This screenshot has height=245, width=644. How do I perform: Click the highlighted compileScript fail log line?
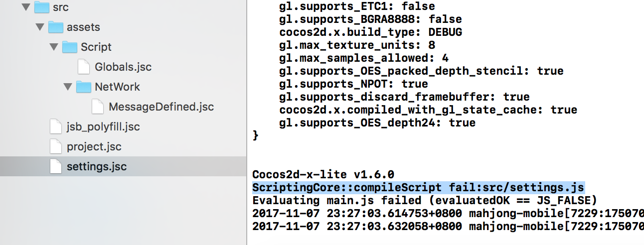418,188
